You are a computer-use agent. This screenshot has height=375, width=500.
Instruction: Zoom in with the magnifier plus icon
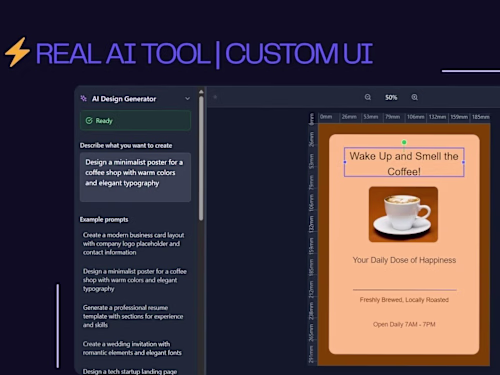point(414,97)
